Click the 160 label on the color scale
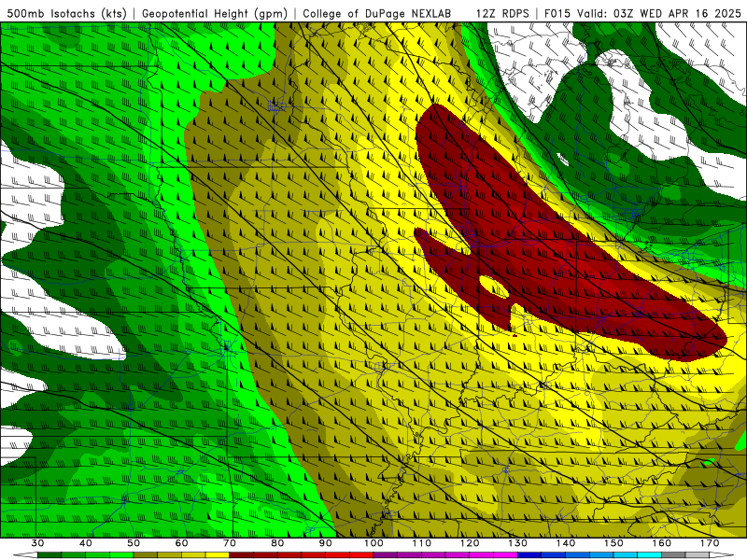This screenshot has width=747, height=560. point(662,543)
